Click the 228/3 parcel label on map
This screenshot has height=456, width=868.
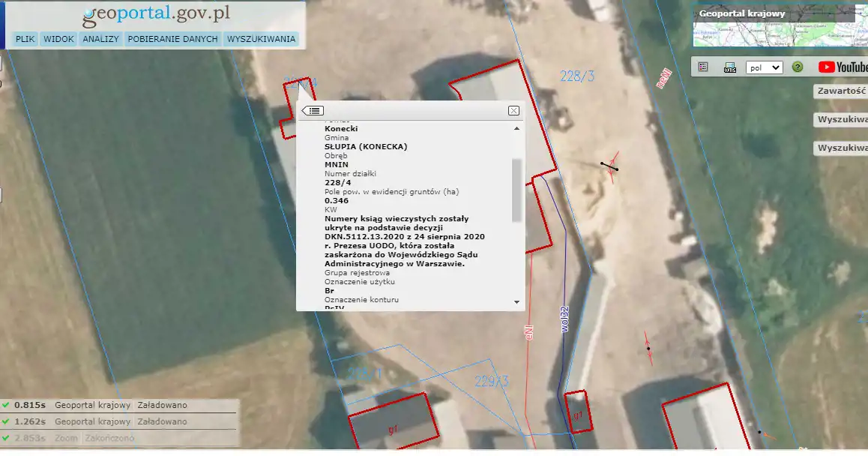click(577, 76)
